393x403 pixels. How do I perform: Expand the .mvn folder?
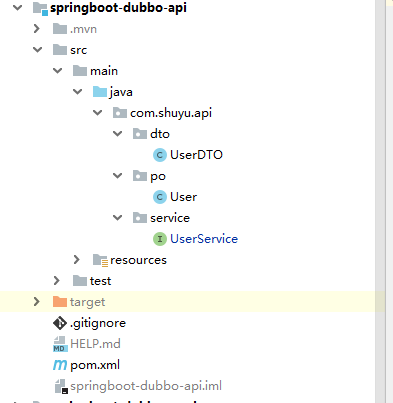[37, 29]
